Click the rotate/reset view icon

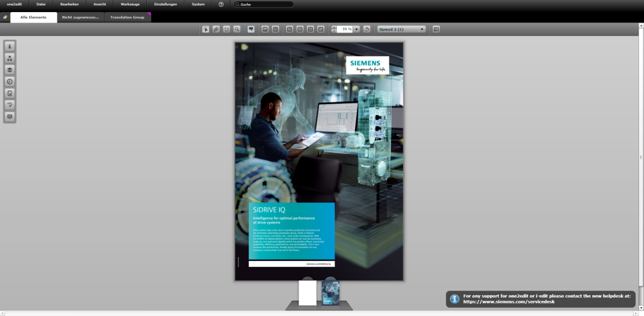click(367, 29)
